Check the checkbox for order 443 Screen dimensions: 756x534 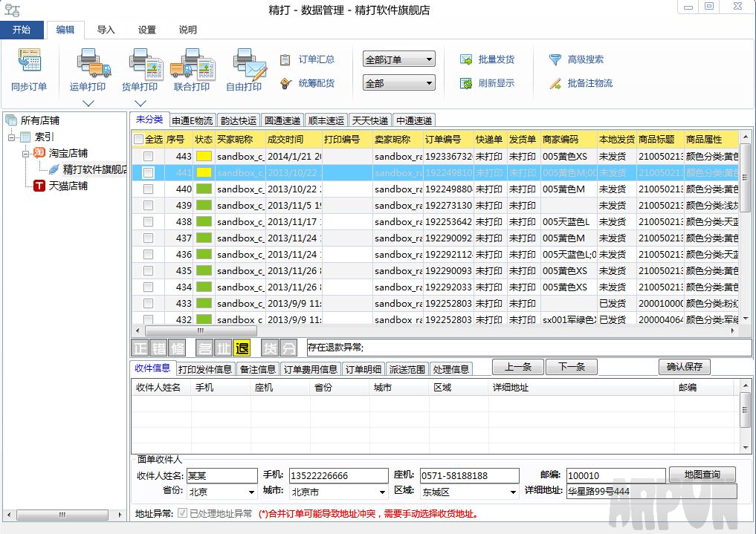(149, 157)
